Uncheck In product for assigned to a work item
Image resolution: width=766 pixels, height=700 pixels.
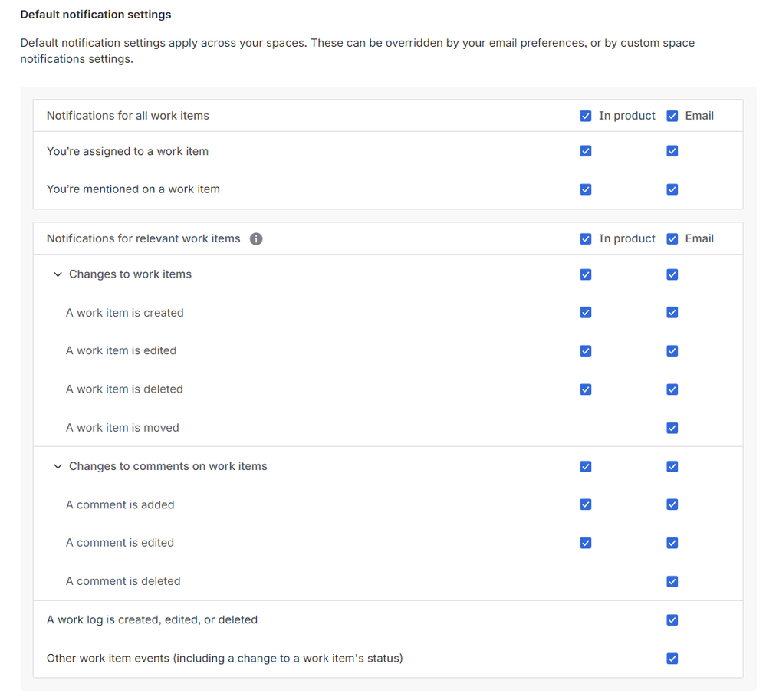pyautogui.click(x=586, y=151)
